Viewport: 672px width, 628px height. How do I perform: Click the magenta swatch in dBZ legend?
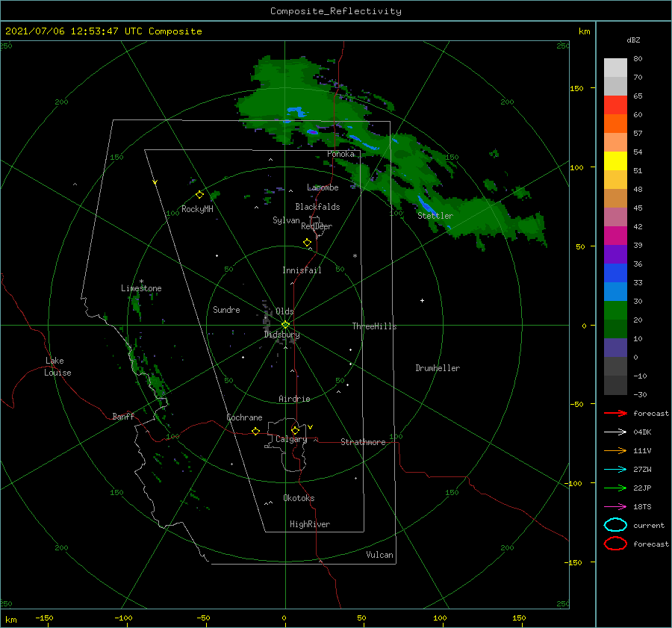[x=615, y=235]
